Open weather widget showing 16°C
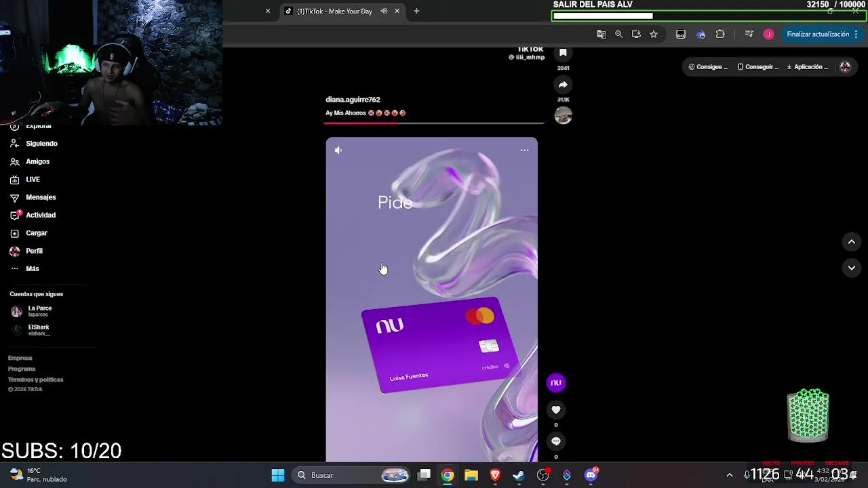868x488 pixels. (x=39, y=475)
